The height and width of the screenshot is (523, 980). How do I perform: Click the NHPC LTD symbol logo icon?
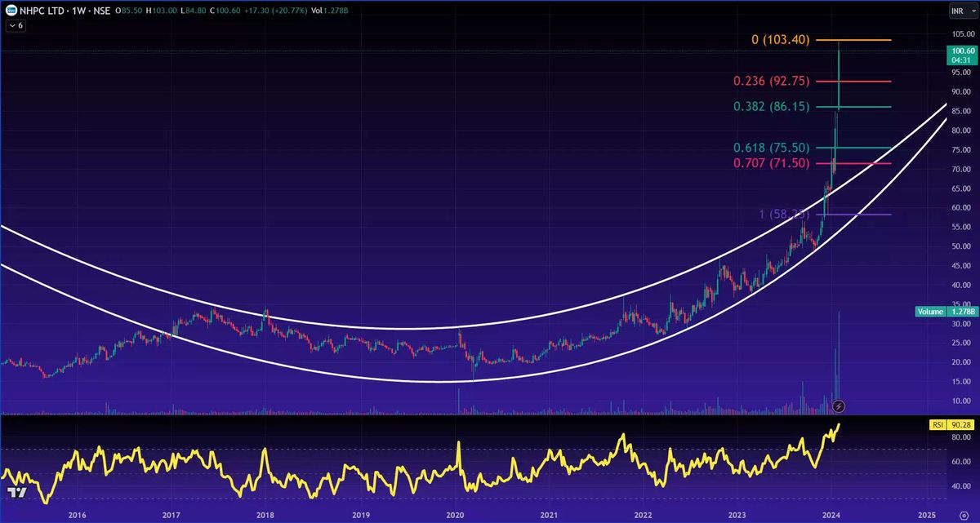pyautogui.click(x=12, y=10)
